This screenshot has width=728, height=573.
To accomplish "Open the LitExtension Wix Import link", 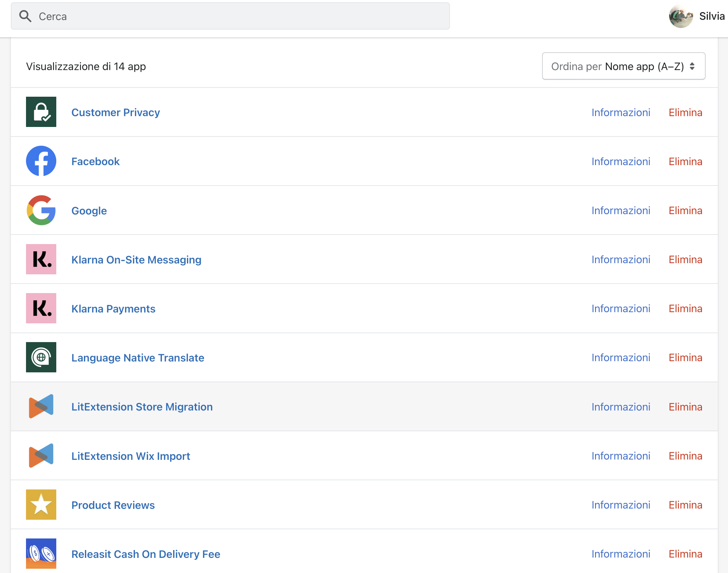I will click(x=131, y=456).
